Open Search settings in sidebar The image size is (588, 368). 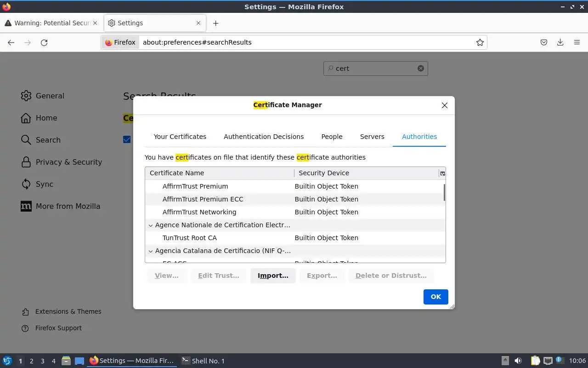[x=41, y=140]
